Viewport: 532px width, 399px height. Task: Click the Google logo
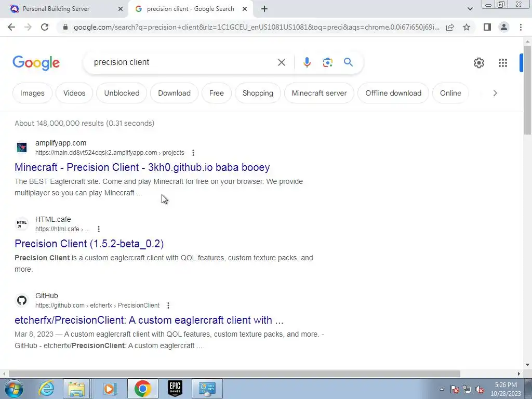pyautogui.click(x=36, y=63)
